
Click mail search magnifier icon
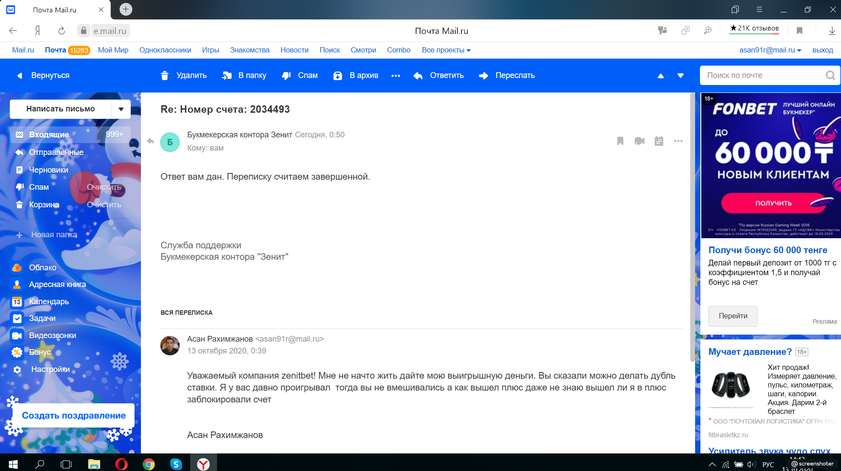830,75
